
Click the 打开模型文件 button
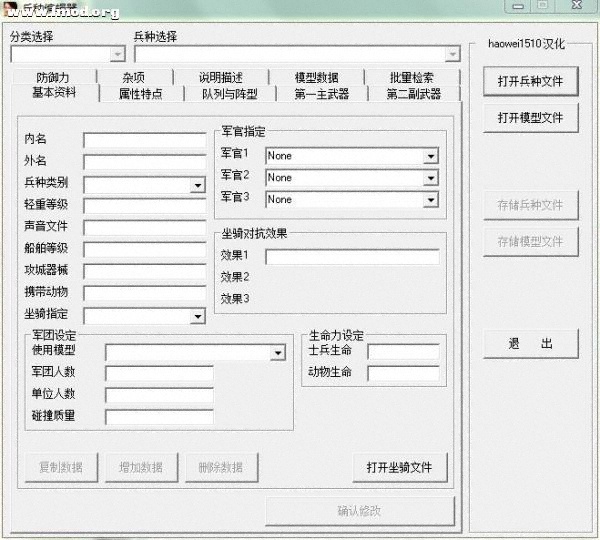(x=530, y=118)
